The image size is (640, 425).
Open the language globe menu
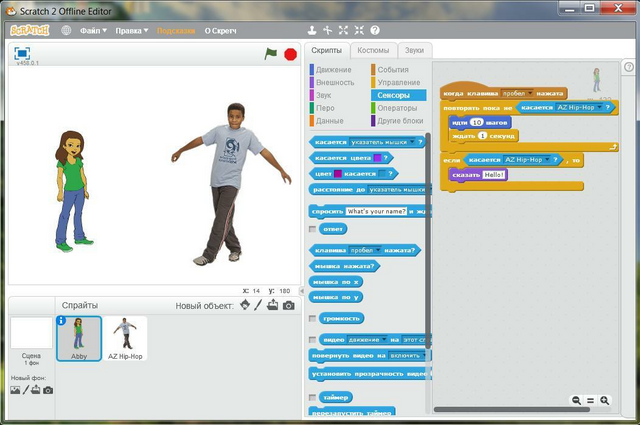tap(66, 30)
